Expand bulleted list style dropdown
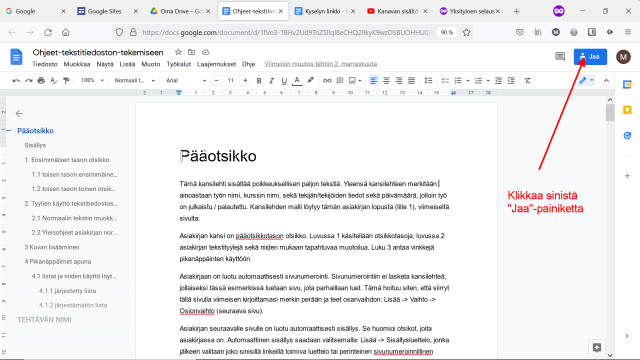The height and width of the screenshot is (360, 640). click(467, 81)
